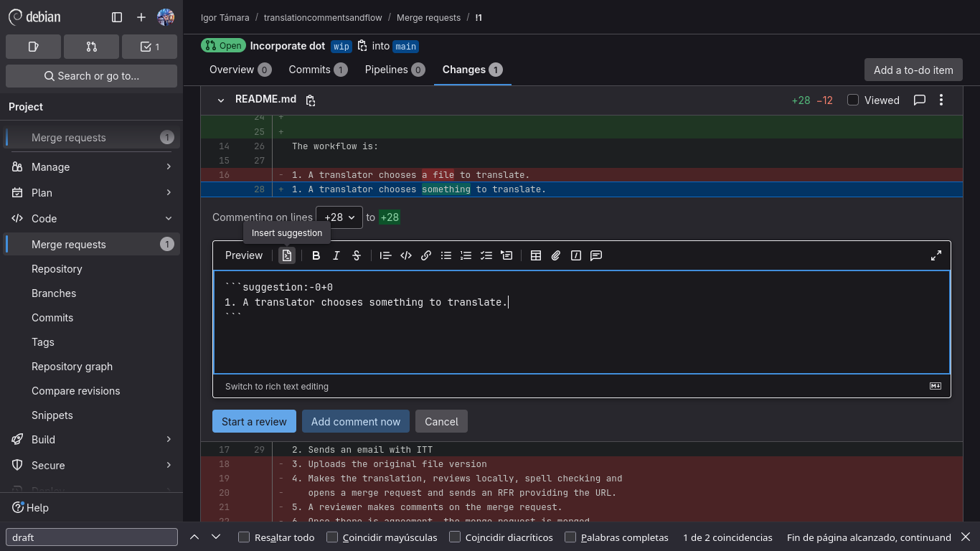Expand the Build sidebar section

click(91, 439)
